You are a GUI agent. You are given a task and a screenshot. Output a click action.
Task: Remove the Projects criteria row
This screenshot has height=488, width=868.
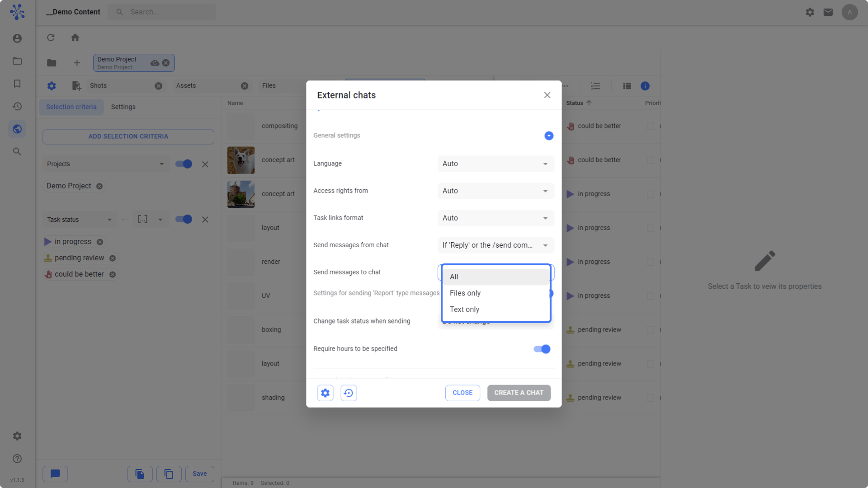coord(205,164)
